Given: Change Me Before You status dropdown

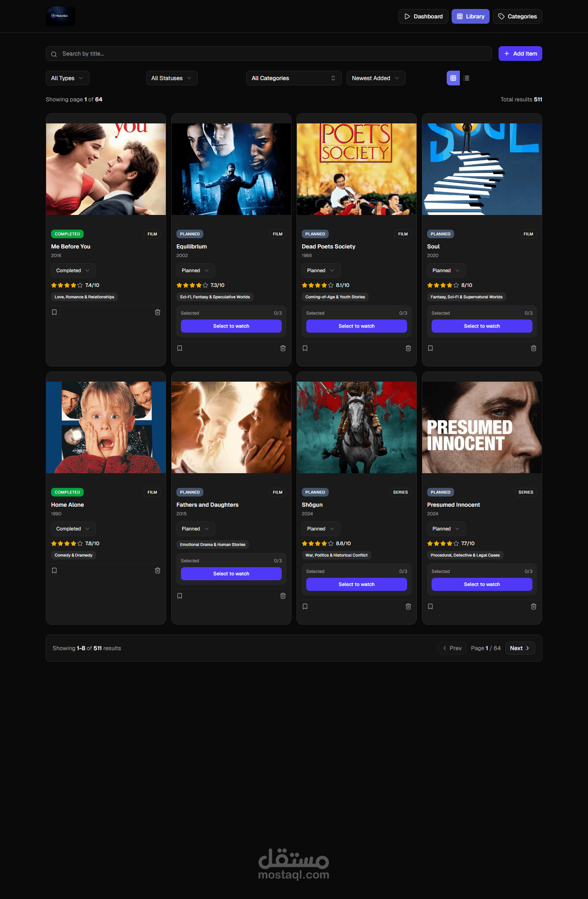Looking at the screenshot, I should pos(73,271).
